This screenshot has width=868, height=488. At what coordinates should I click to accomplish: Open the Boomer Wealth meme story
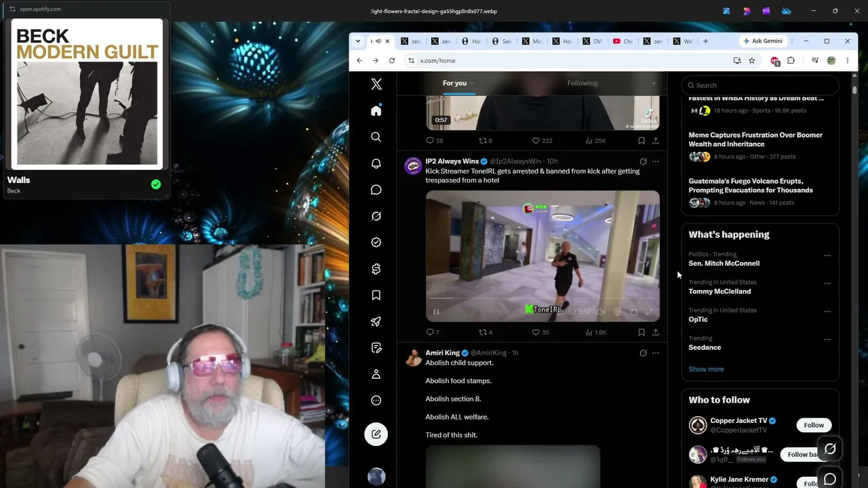click(x=755, y=140)
